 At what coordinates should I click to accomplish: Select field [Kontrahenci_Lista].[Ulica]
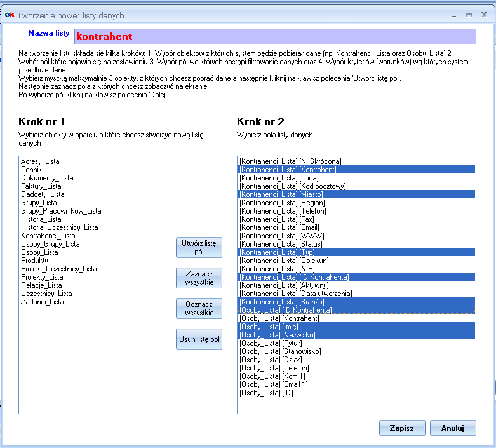356,178
